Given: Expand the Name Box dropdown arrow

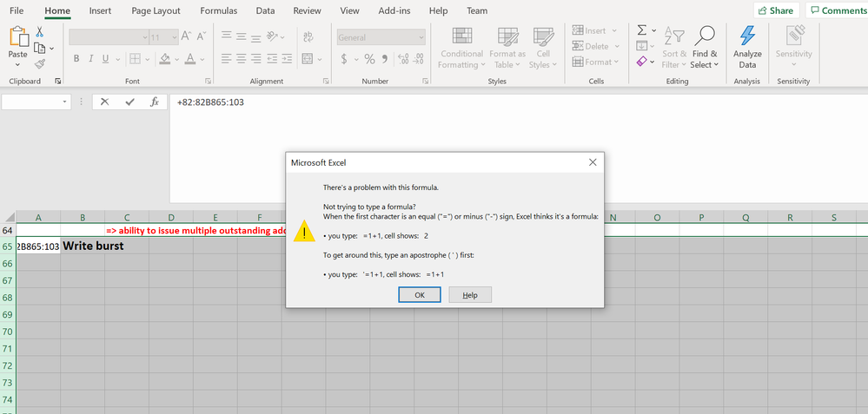Looking at the screenshot, I should [65, 102].
